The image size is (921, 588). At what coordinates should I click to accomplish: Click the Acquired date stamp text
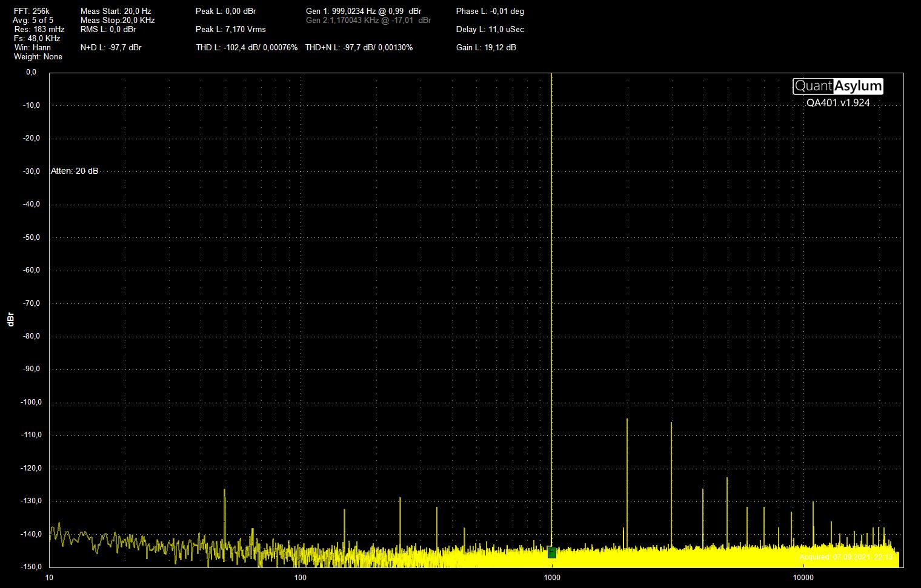coord(846,557)
